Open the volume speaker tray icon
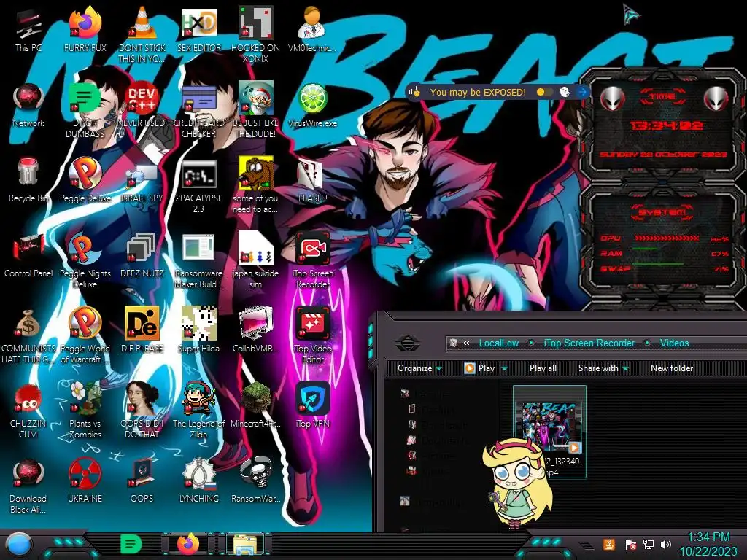This screenshot has width=747, height=560. click(x=665, y=544)
